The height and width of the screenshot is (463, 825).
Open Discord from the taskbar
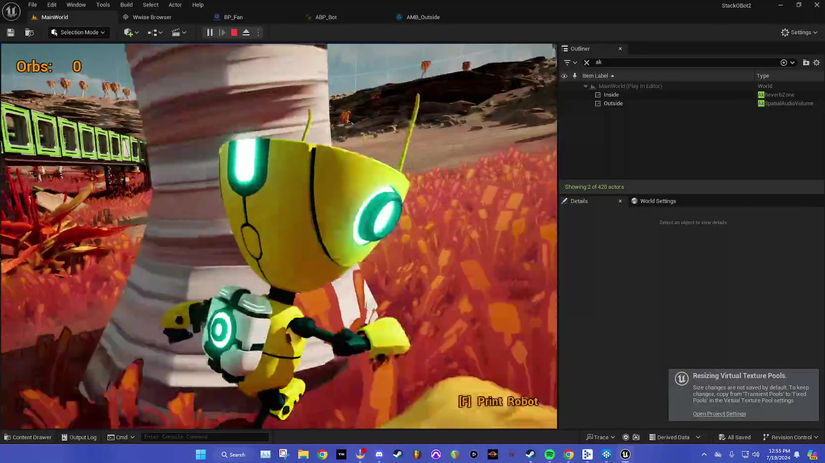(379, 454)
